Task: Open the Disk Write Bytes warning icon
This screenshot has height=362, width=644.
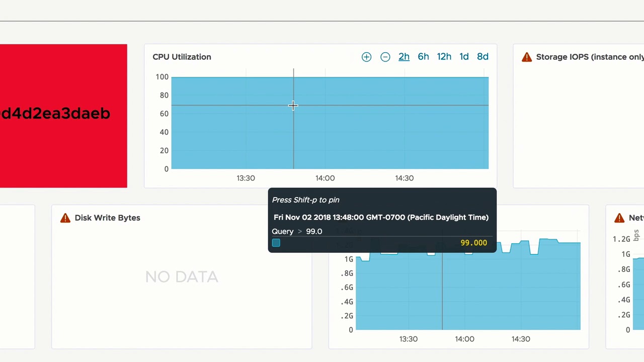Action: click(x=65, y=218)
